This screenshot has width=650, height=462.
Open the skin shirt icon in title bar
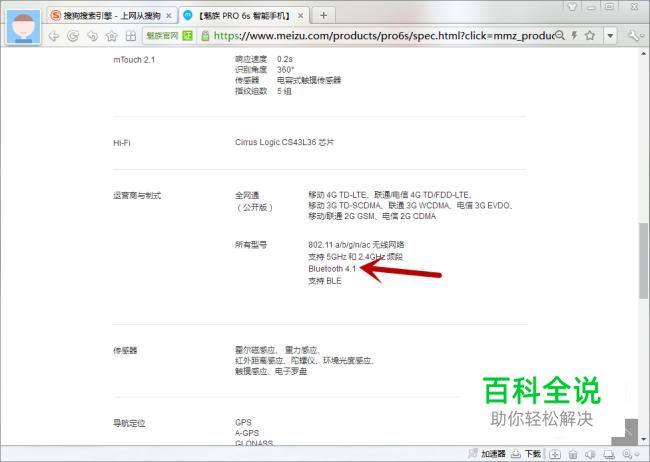pos(572,6)
